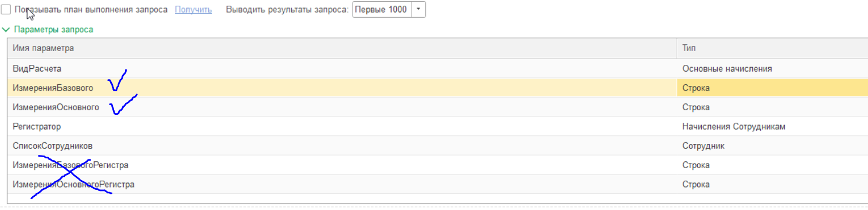
Task: Click the Первые 1000 results field
Action: 382,10
